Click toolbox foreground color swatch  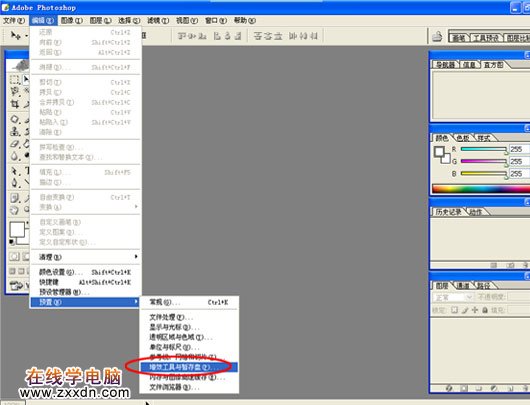tap(17, 230)
